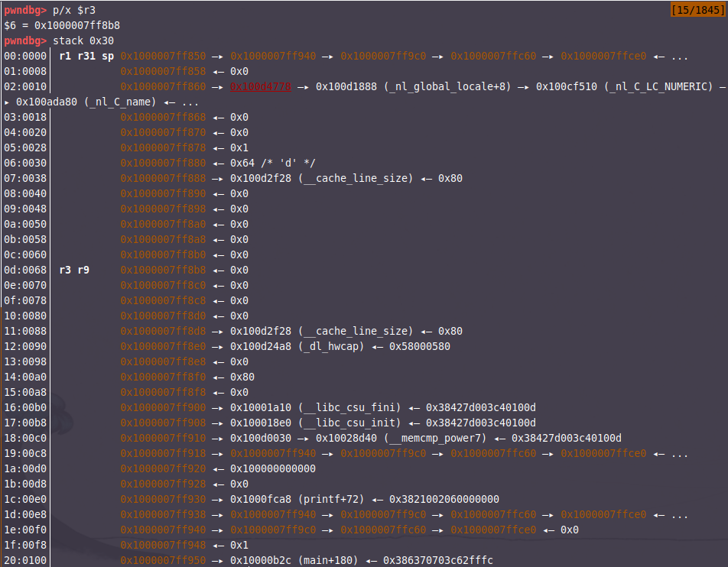Click the value 0x64 /* 'd' */
728x567 pixels.
[273, 163]
